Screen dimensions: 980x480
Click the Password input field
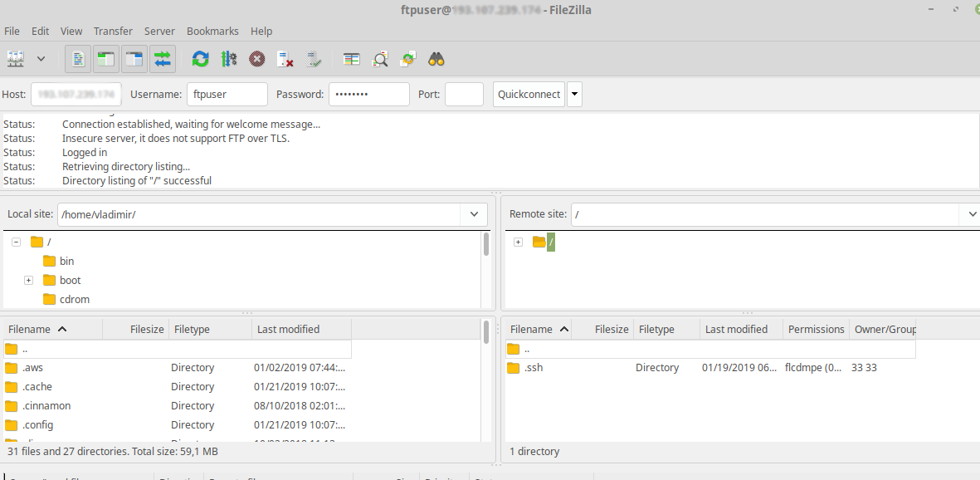coord(369,95)
